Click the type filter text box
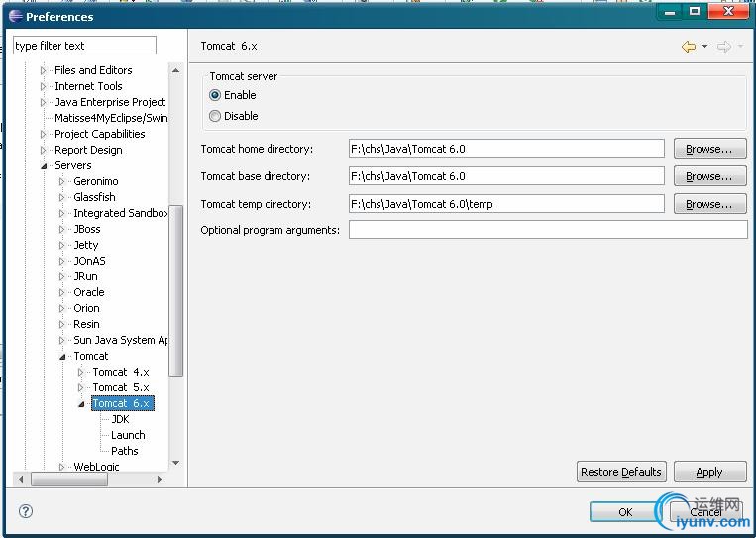Image resolution: width=756 pixels, height=538 pixels. tap(84, 46)
